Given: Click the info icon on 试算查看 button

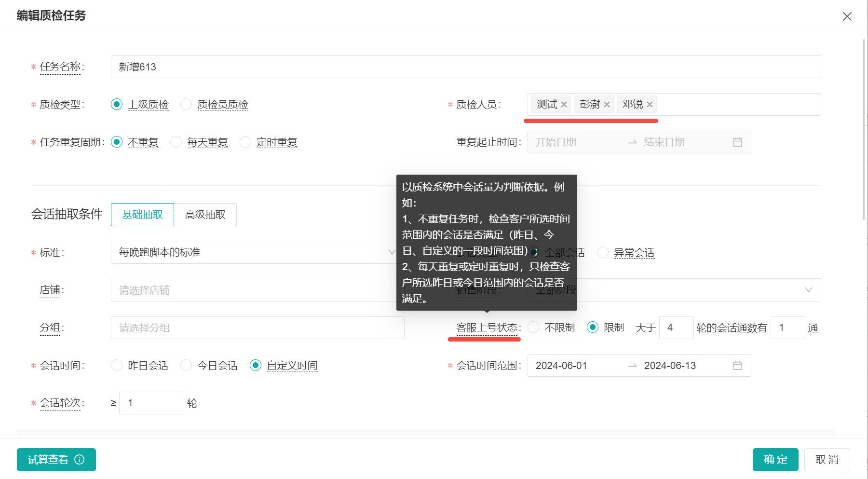Looking at the screenshot, I should coord(80,460).
